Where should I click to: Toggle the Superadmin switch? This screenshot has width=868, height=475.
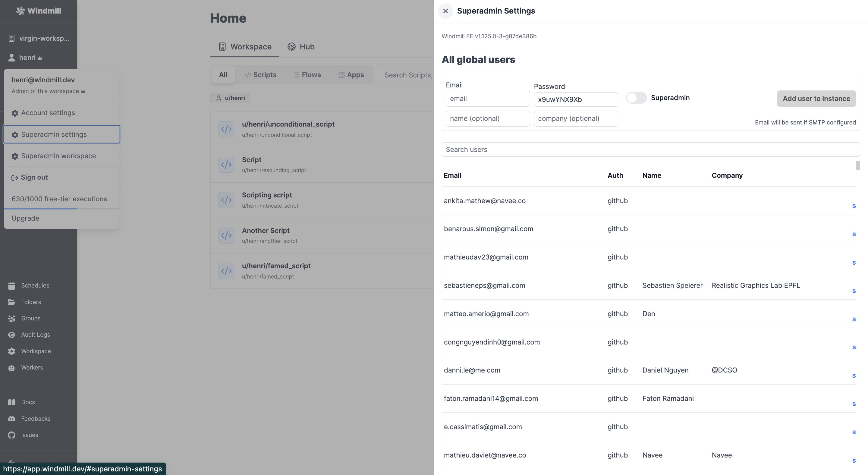(x=636, y=98)
